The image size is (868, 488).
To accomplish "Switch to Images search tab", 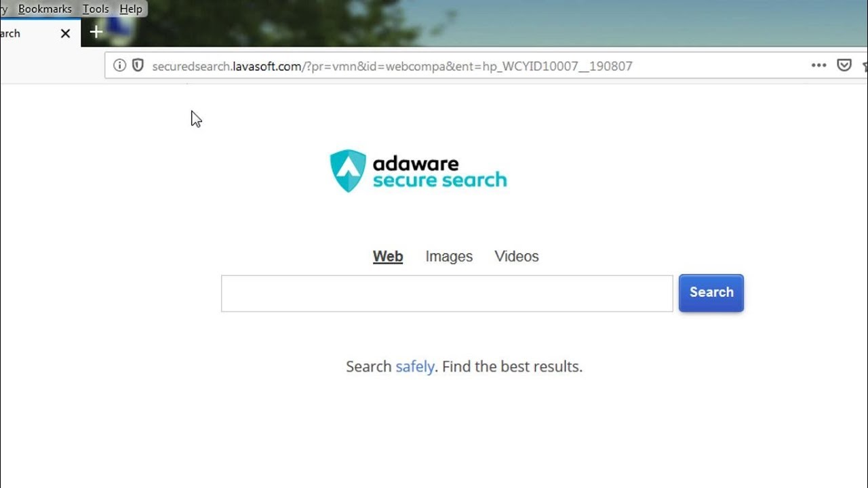I will click(449, 256).
